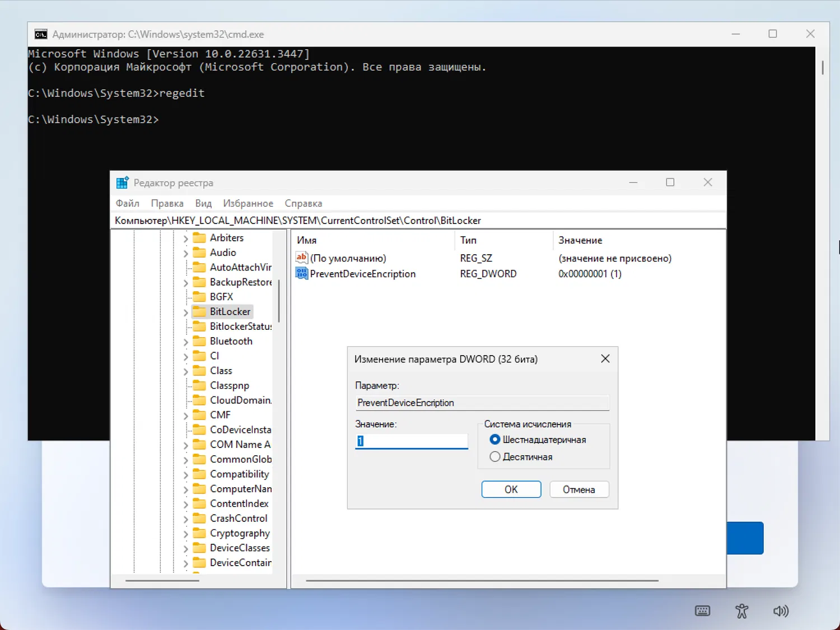Open the Вид menu
This screenshot has height=630, width=840.
coord(203,203)
